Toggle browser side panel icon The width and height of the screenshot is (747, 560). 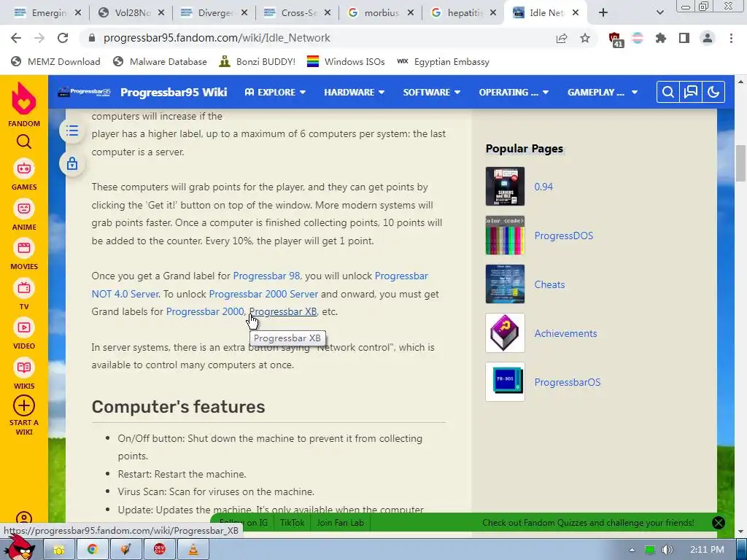coord(684,38)
